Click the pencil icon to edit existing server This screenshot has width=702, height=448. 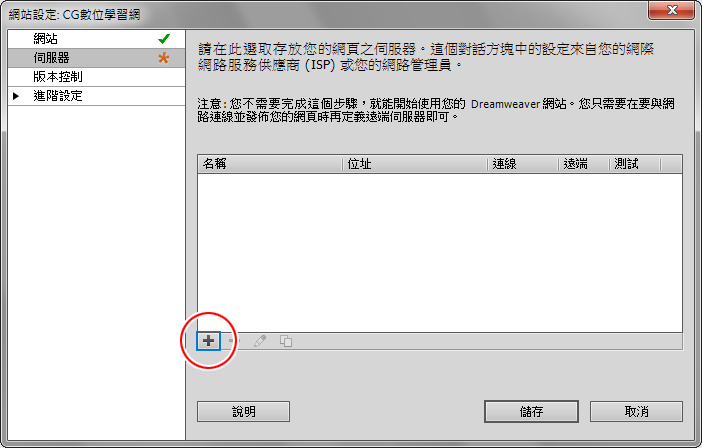[x=260, y=341]
